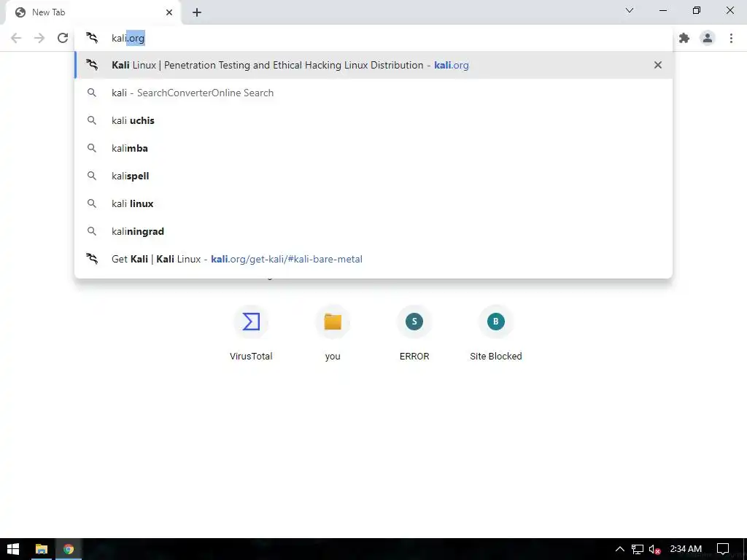Pick the 'kaliningrad' search suggestion
The height and width of the screenshot is (560, 747).
tap(373, 231)
